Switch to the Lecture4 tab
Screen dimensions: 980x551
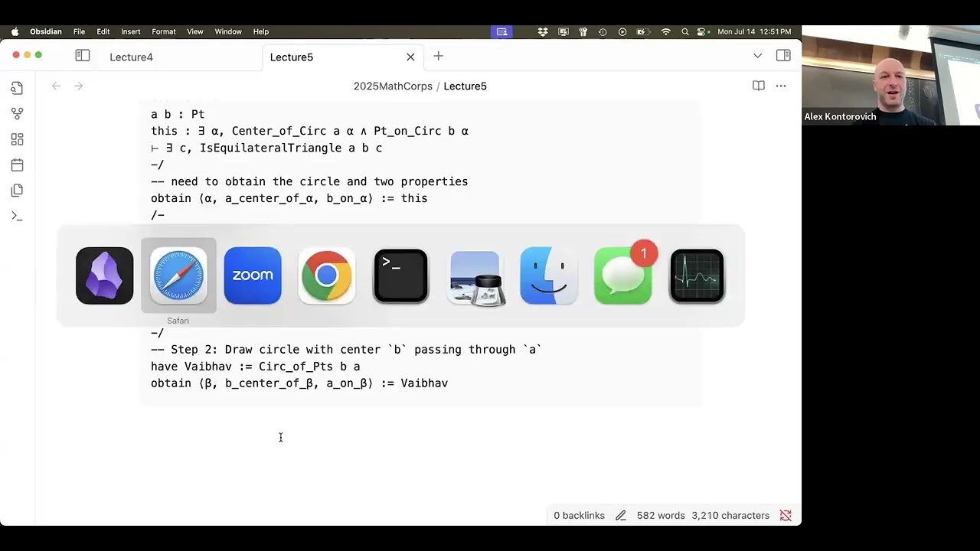[132, 57]
